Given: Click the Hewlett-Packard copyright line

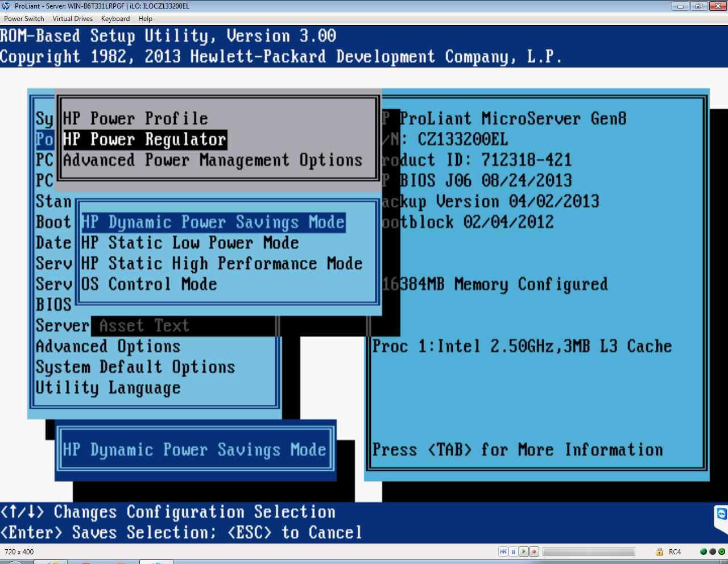Looking at the screenshot, I should coord(281,57).
